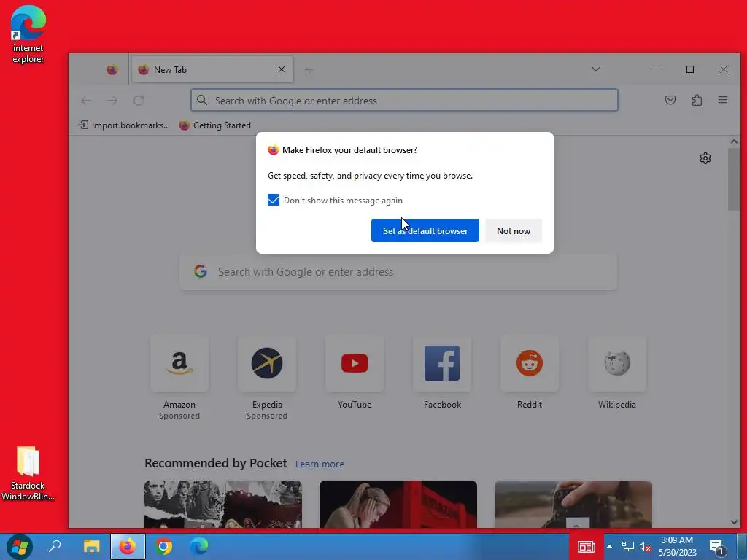Launch Microsoft Edge from the taskbar
The image size is (747, 560).
tap(199, 546)
